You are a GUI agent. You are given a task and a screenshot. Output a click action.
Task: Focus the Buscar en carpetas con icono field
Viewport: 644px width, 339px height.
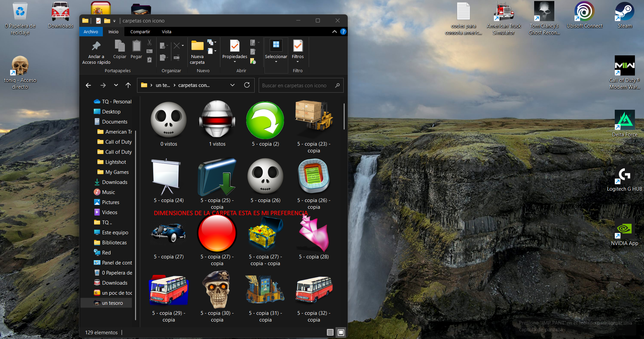pos(301,85)
